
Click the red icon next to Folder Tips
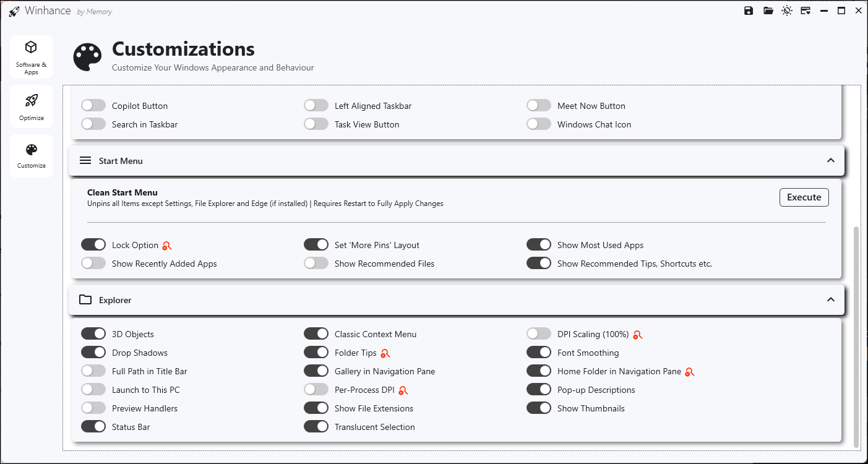(385, 353)
